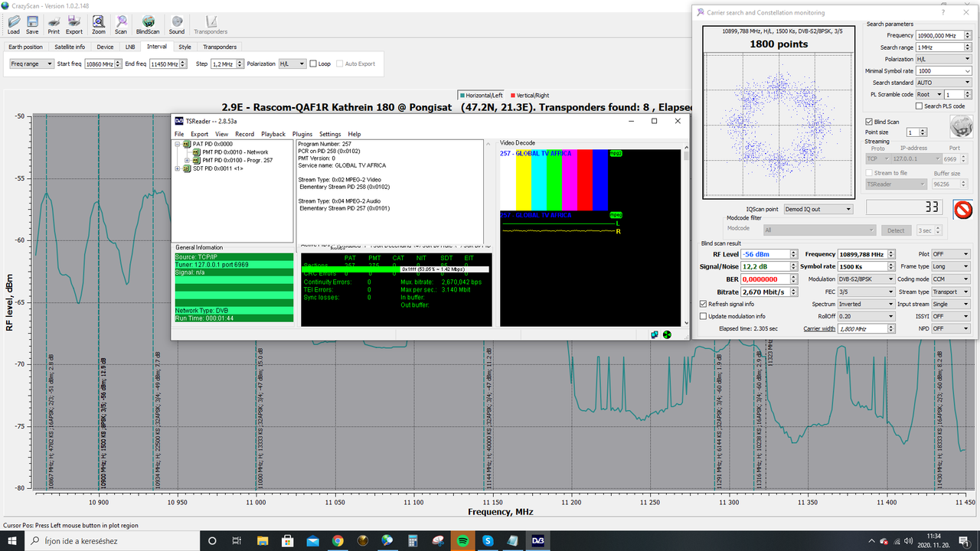Open the Minimal Symbol rate dropdown

(944, 70)
